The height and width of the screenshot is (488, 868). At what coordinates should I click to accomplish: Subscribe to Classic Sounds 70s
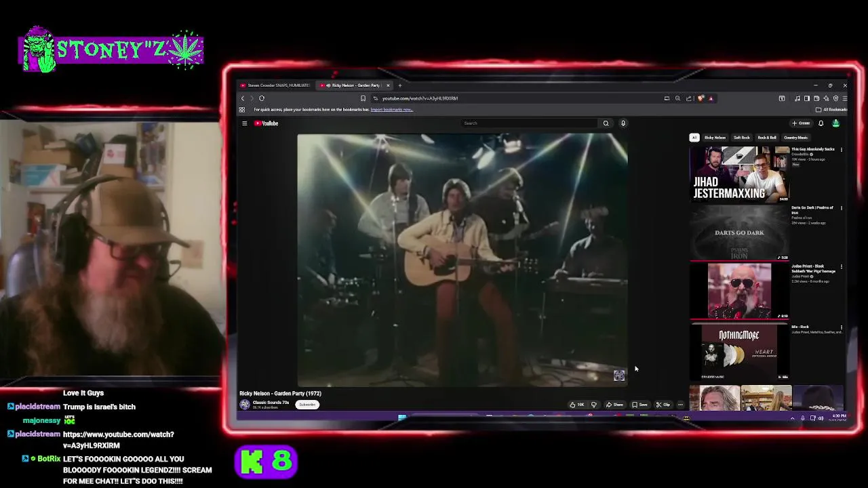coord(307,405)
